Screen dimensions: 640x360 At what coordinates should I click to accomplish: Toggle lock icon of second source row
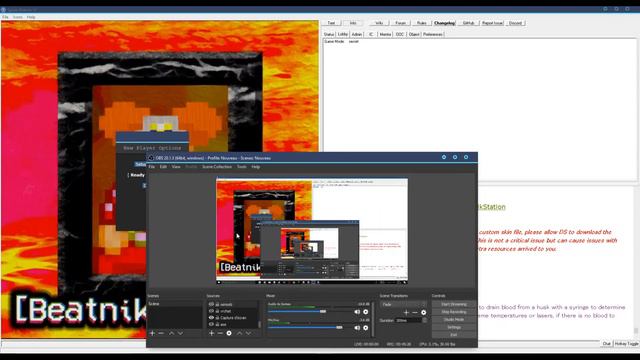click(217, 311)
